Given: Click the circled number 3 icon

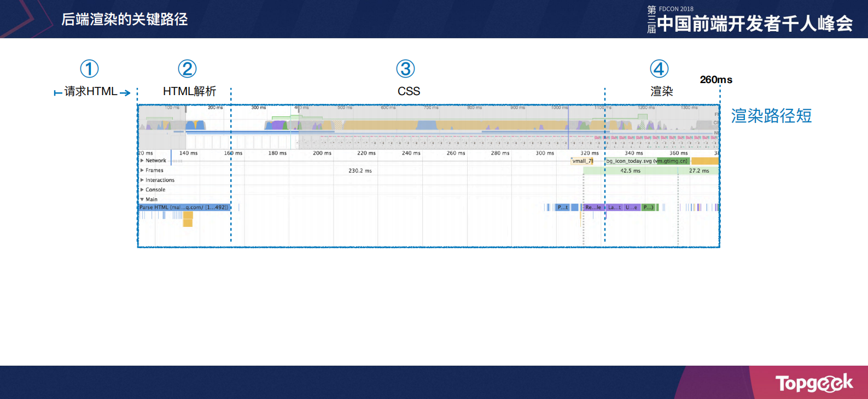Looking at the screenshot, I should tap(405, 69).
